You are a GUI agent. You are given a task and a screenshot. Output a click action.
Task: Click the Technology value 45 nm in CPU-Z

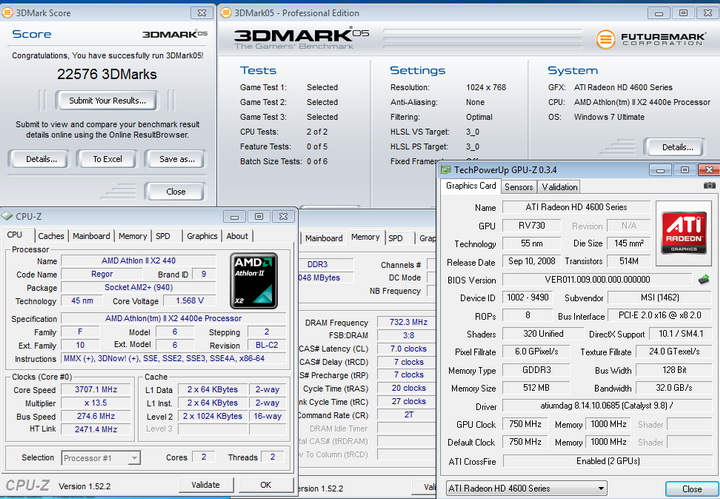82,301
